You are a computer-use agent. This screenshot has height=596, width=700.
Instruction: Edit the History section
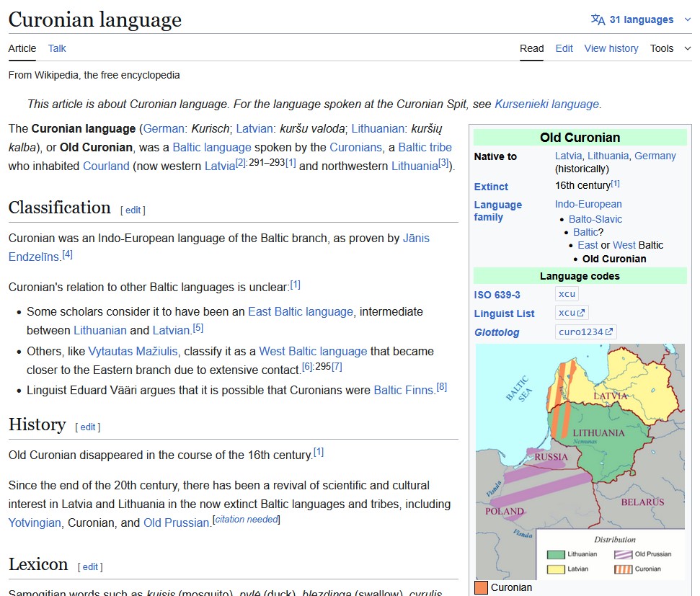[87, 427]
